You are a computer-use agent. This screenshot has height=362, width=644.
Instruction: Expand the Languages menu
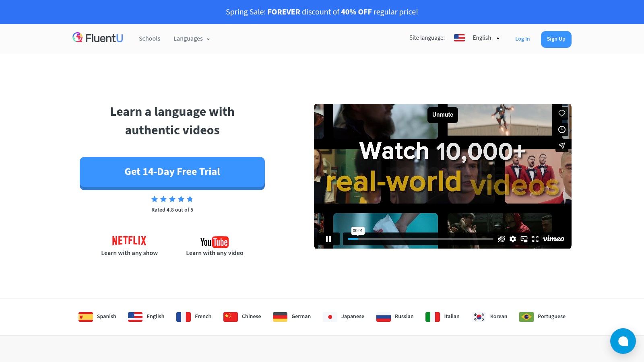(192, 39)
